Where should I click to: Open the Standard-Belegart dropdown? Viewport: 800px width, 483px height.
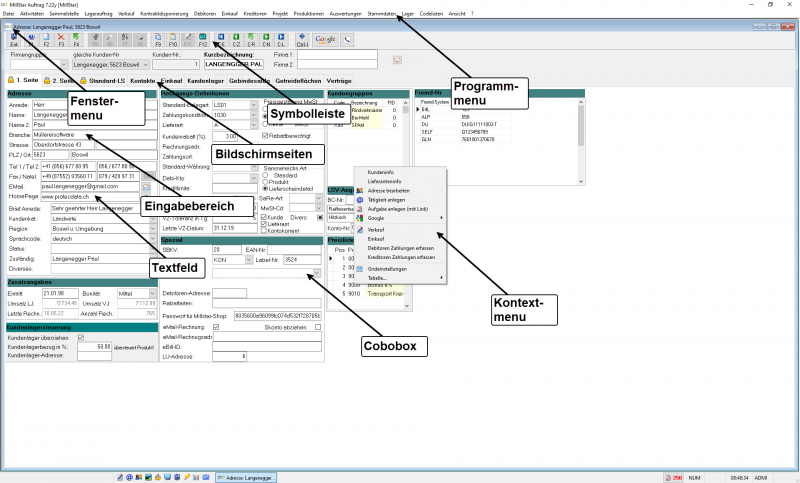tap(254, 105)
